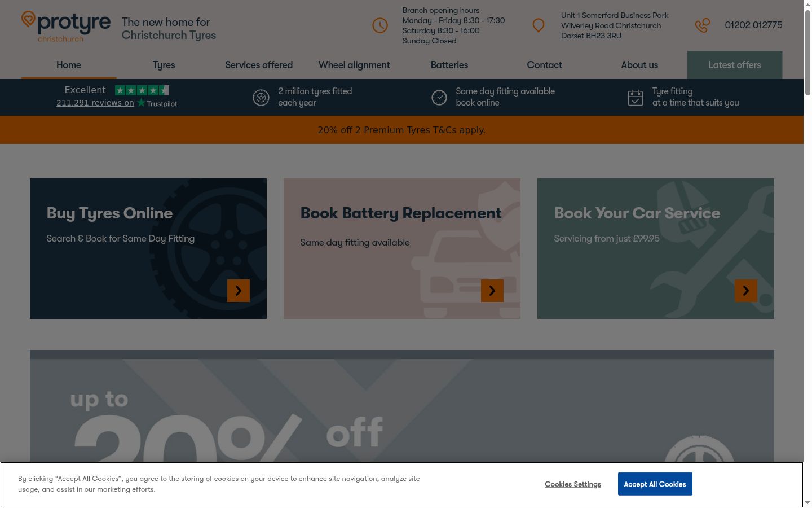Screen dimensions: 812x508
Task: Click 'Same day fitting available book online' text
Action: [505, 97]
